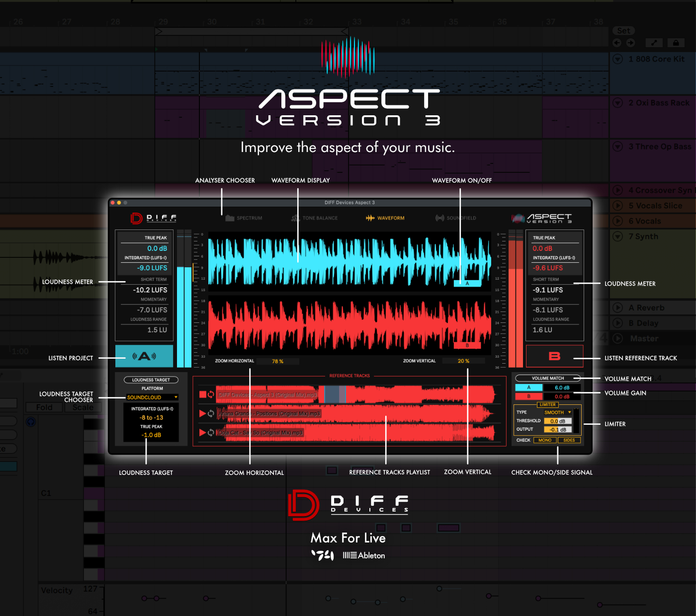This screenshot has width=696, height=616.
Task: Click the Spectrum analyser bars icon
Action: 230,218
